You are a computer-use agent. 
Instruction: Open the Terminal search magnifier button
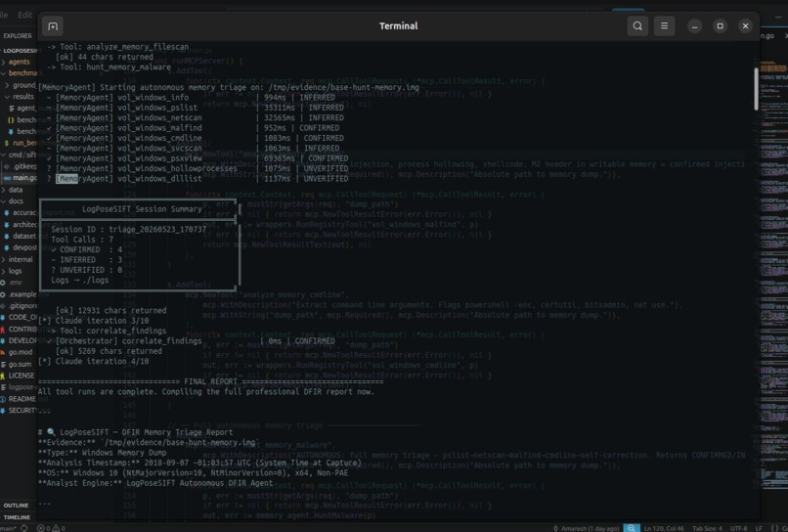point(637,26)
